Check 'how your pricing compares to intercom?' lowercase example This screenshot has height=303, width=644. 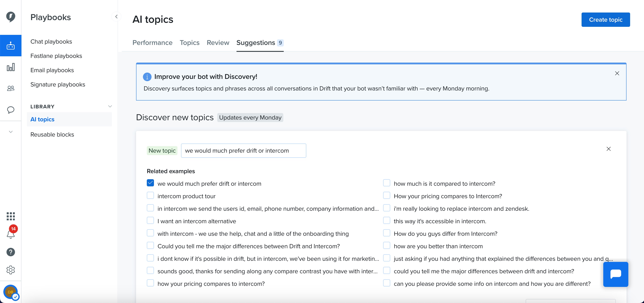tap(150, 283)
